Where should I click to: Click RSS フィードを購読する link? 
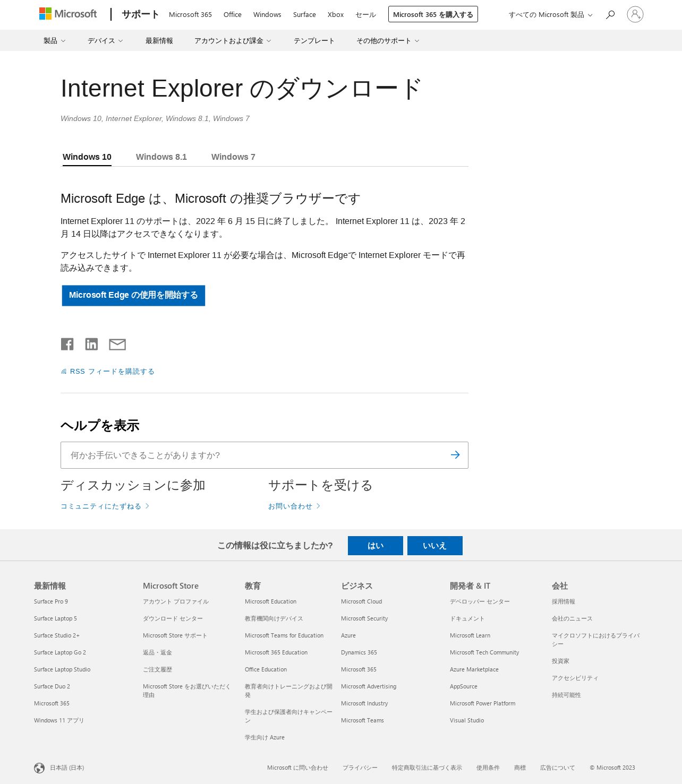coord(112,372)
